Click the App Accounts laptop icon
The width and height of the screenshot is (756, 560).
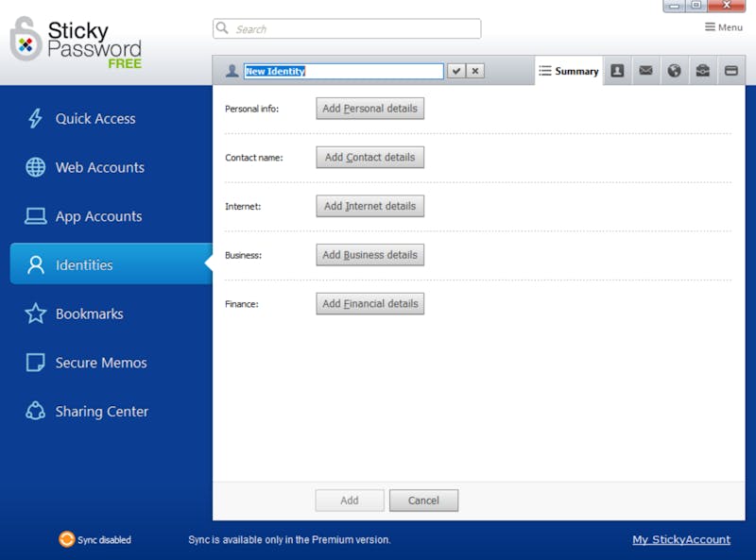tap(35, 216)
